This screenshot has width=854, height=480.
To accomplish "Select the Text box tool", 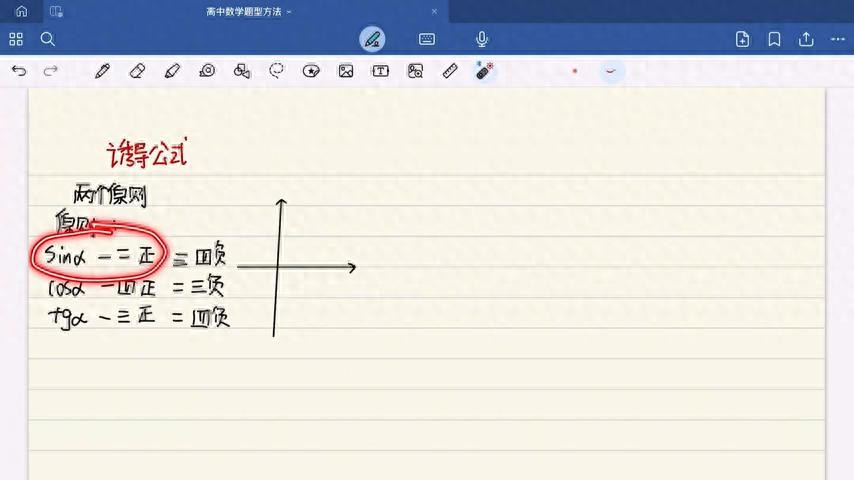I will click(380, 71).
